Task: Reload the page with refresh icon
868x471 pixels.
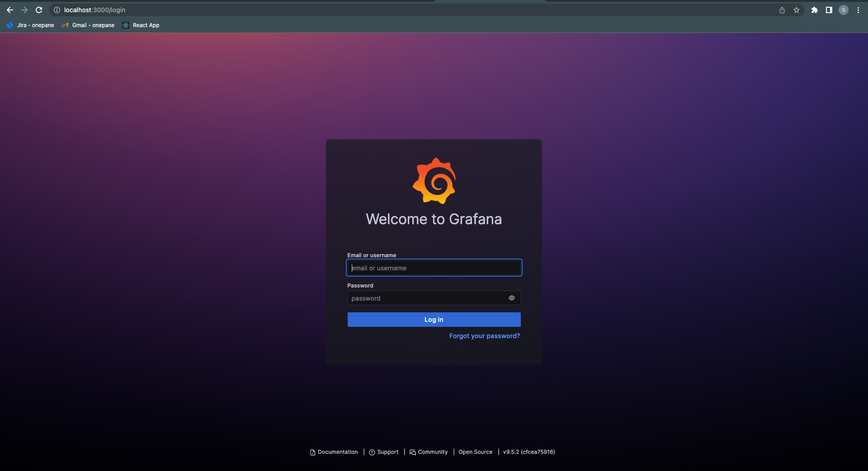Action: click(x=39, y=10)
